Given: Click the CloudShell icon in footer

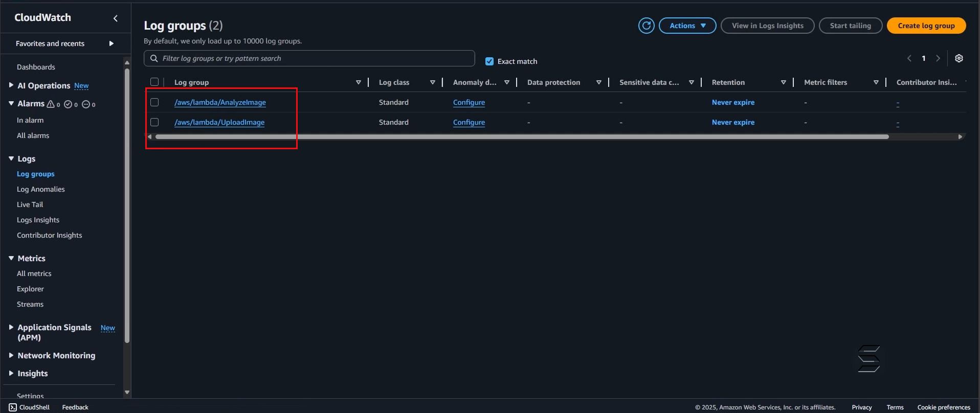Looking at the screenshot, I should [13, 407].
